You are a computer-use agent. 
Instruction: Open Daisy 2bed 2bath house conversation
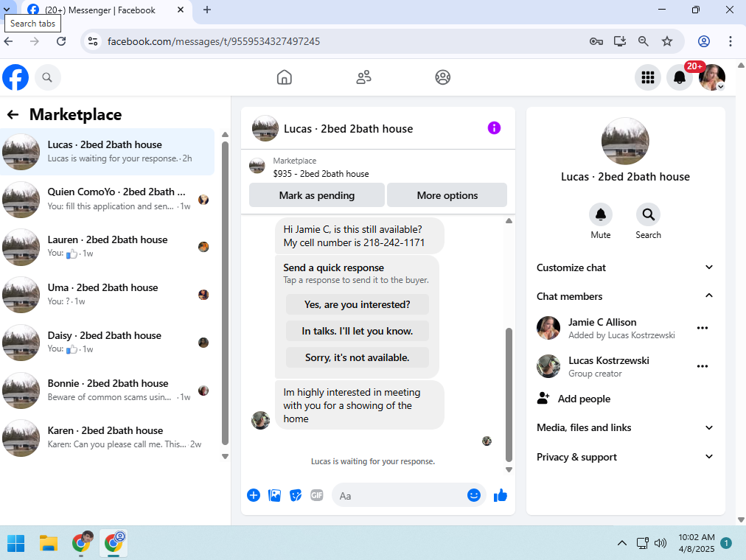pyautogui.click(x=108, y=343)
